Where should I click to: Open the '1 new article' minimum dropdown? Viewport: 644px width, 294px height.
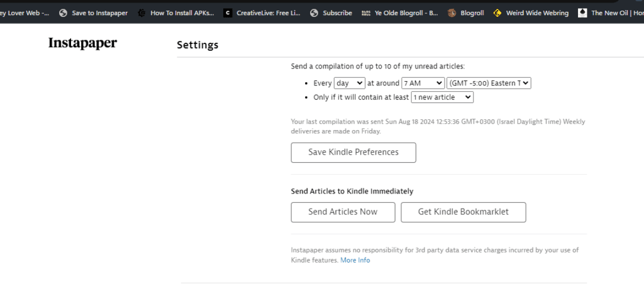click(442, 97)
